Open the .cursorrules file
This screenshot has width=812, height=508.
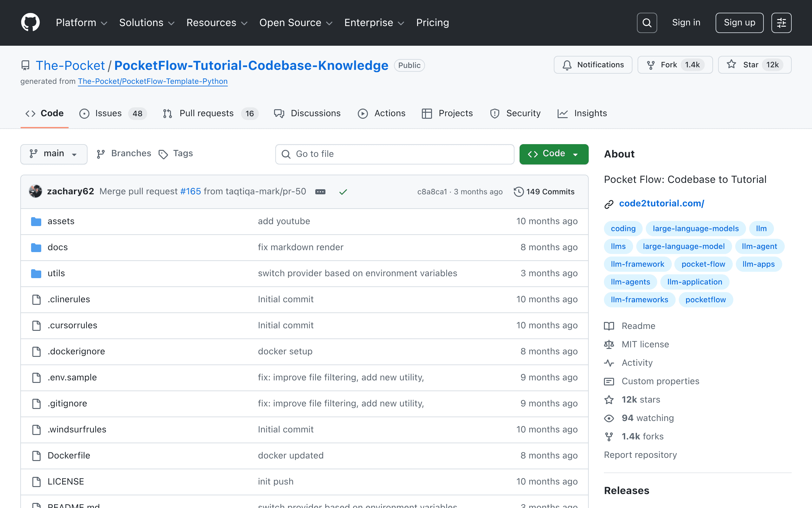point(72,325)
